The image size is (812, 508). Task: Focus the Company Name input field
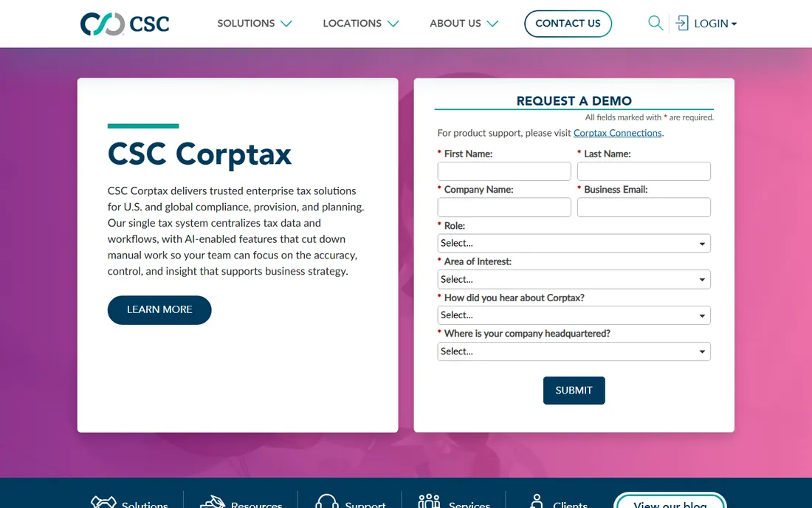(x=504, y=207)
